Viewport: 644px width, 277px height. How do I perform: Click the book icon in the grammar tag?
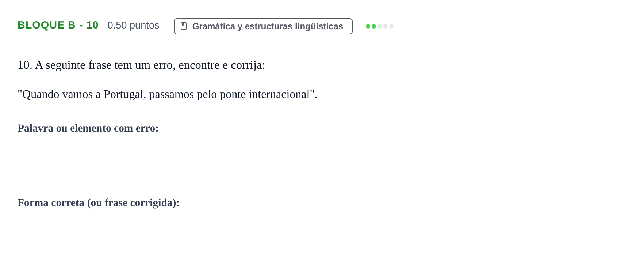[184, 26]
